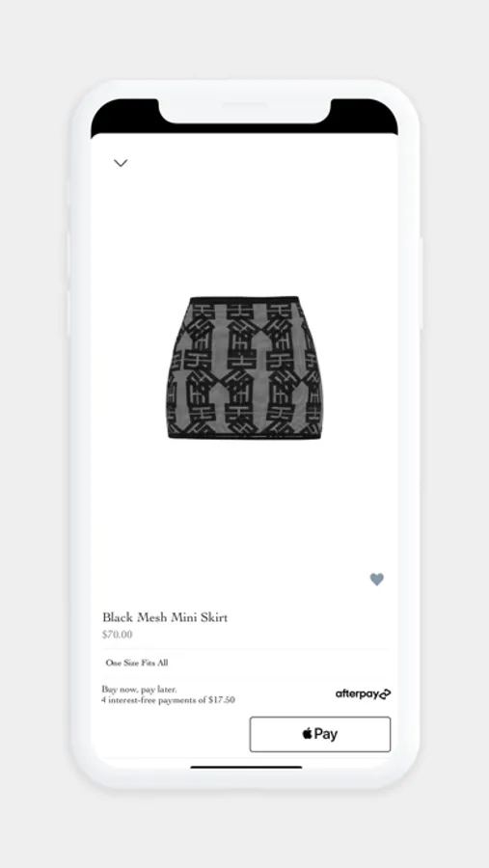Open the 4 interest-free payments of $17.50 info

169,700
